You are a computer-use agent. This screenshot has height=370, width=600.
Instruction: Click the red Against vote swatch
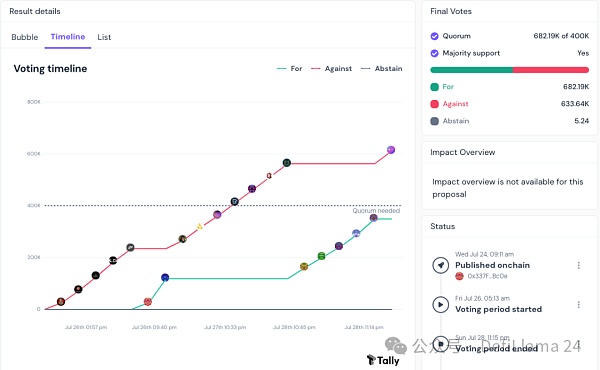point(434,104)
